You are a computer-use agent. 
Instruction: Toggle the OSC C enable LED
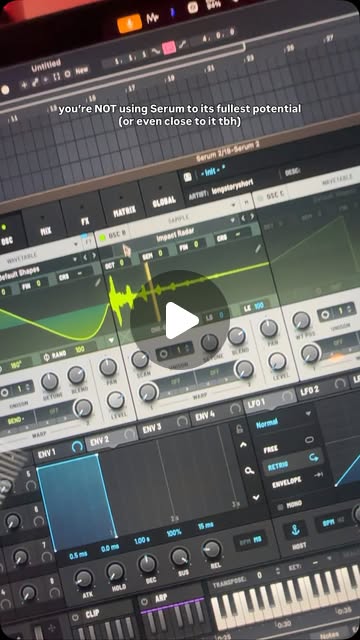pyautogui.click(x=260, y=198)
